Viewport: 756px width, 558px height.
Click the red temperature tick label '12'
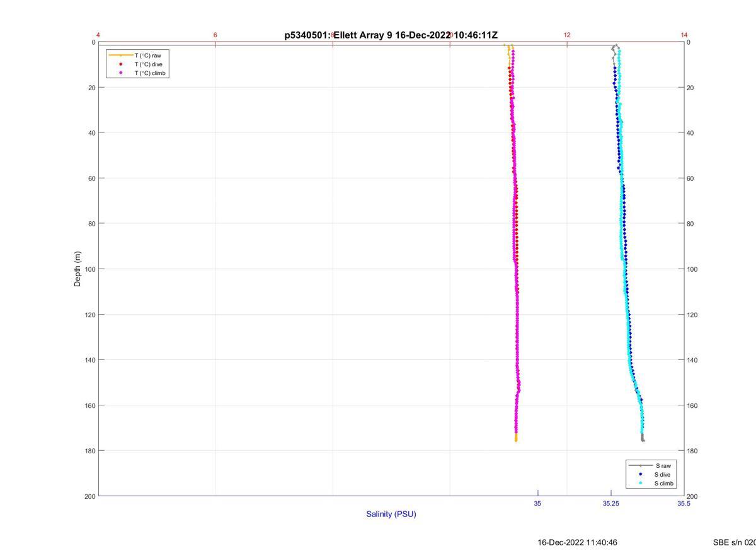[x=567, y=35]
